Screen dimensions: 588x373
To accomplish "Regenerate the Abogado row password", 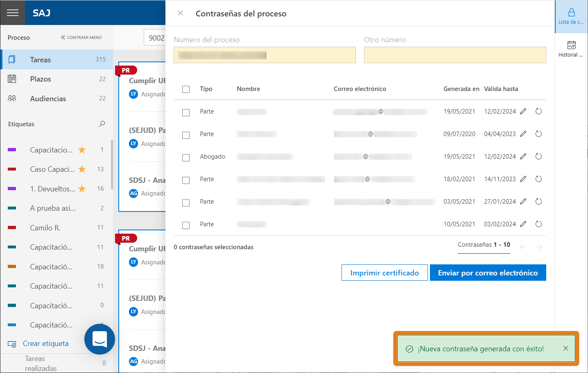I will [x=538, y=157].
